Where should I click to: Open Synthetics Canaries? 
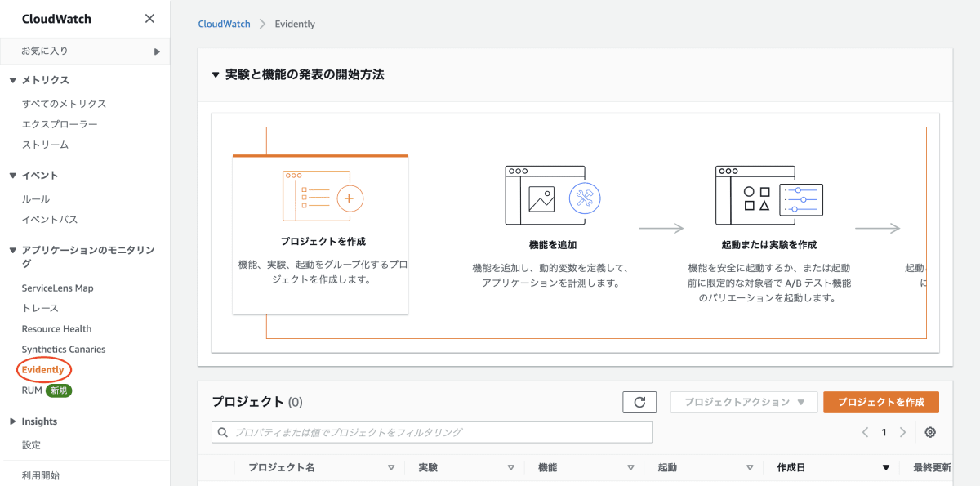[x=64, y=350]
